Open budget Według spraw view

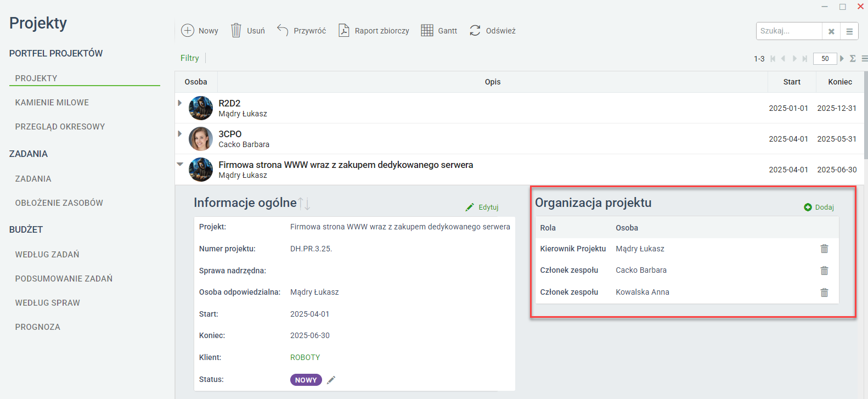pos(47,303)
